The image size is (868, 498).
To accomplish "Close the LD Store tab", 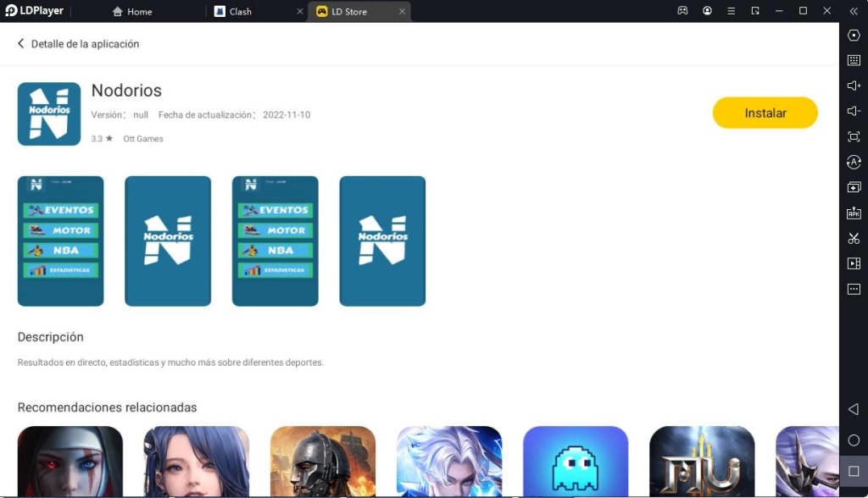I will 402,12.
